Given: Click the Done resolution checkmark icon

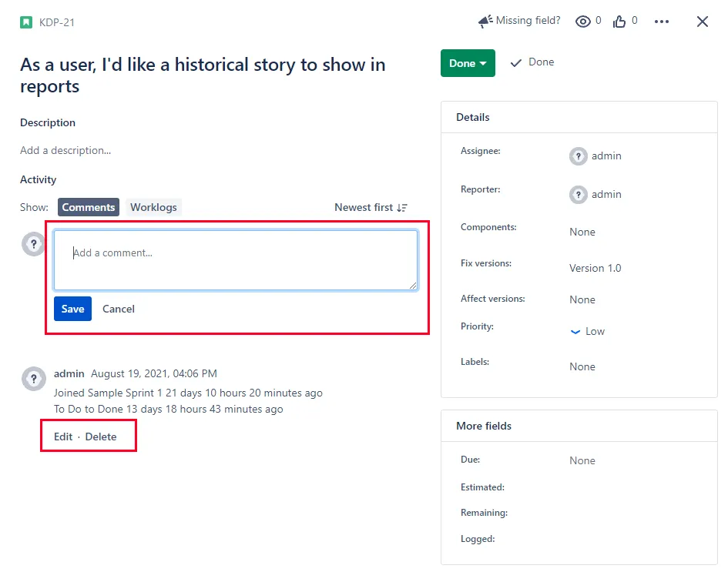Looking at the screenshot, I should tap(516, 63).
